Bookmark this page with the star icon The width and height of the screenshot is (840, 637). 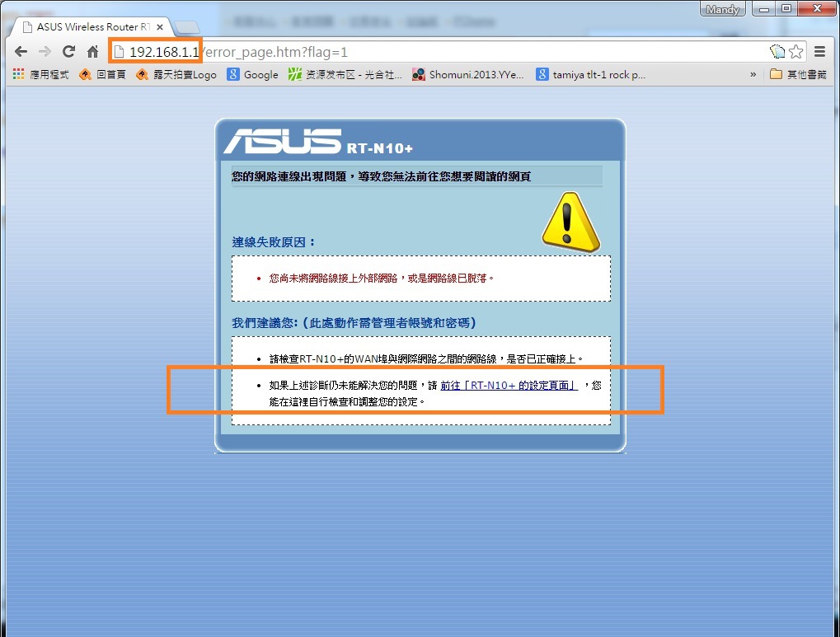pos(796,52)
